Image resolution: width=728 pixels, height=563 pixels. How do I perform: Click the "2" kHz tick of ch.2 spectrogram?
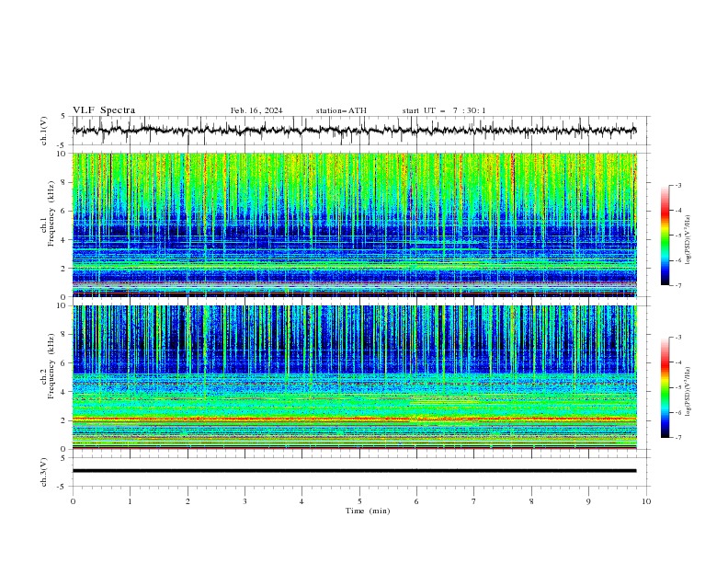(65, 420)
